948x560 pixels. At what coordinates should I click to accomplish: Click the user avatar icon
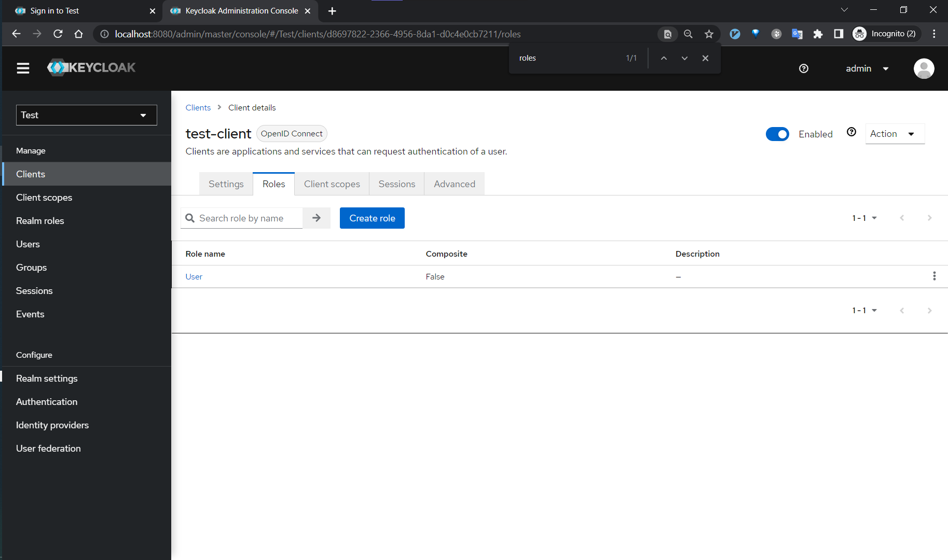[924, 68]
